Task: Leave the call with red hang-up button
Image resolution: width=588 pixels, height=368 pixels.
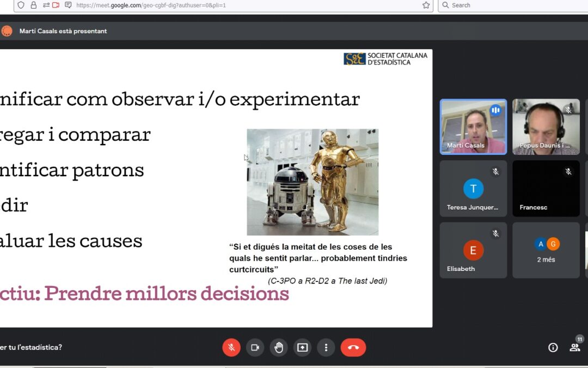Action: tap(353, 347)
